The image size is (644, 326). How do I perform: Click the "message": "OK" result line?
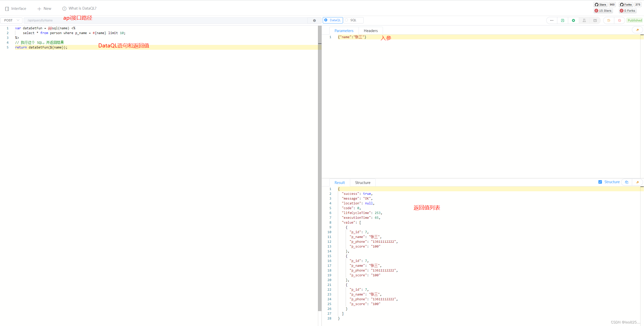click(357, 199)
